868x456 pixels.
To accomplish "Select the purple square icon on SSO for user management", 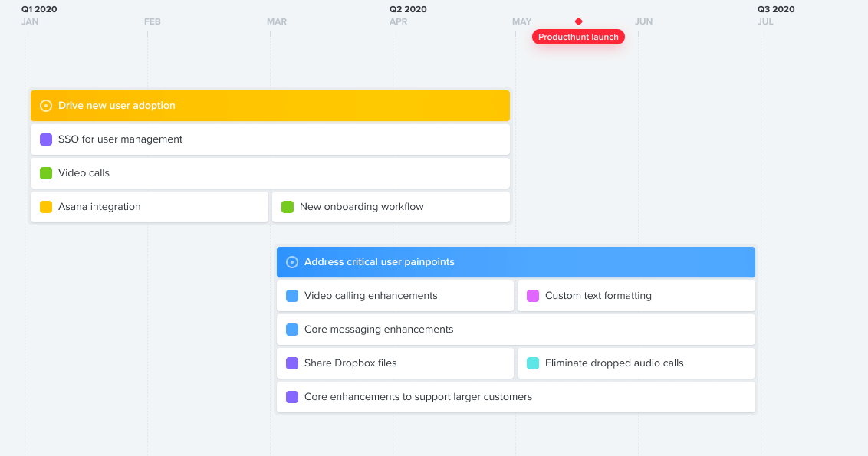I will click(x=44, y=139).
